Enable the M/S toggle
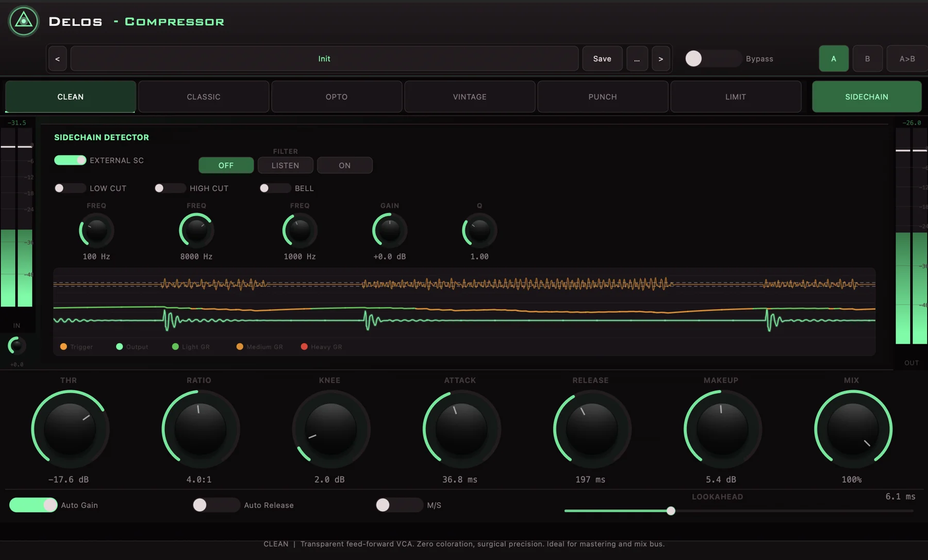Screen dimensions: 928x560 (x=399, y=505)
